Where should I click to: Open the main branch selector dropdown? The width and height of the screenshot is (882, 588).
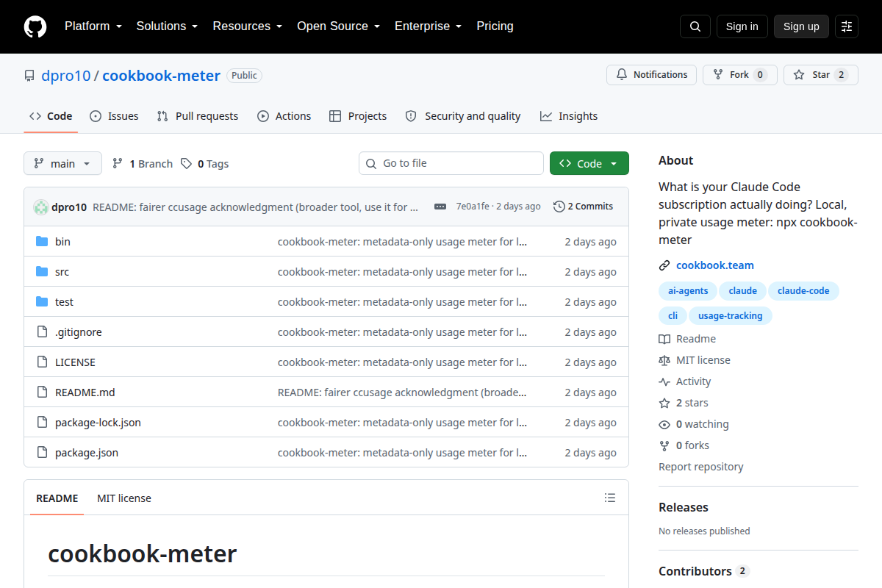pyautogui.click(x=62, y=163)
